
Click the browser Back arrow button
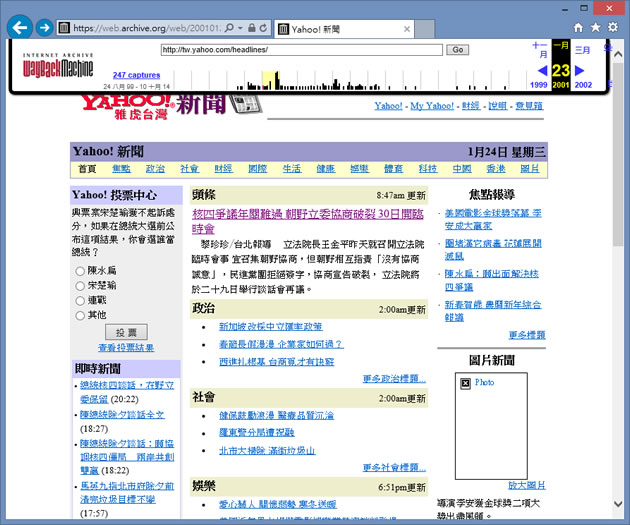click(x=19, y=28)
